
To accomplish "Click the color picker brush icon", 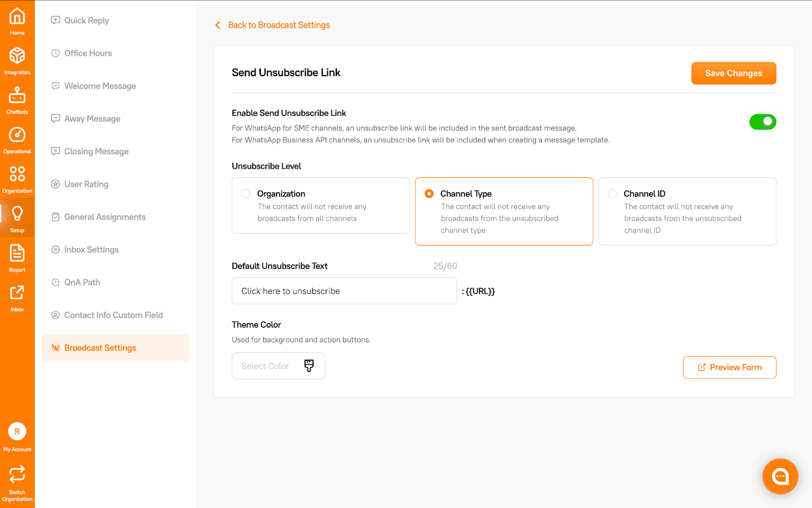I will [x=309, y=366].
